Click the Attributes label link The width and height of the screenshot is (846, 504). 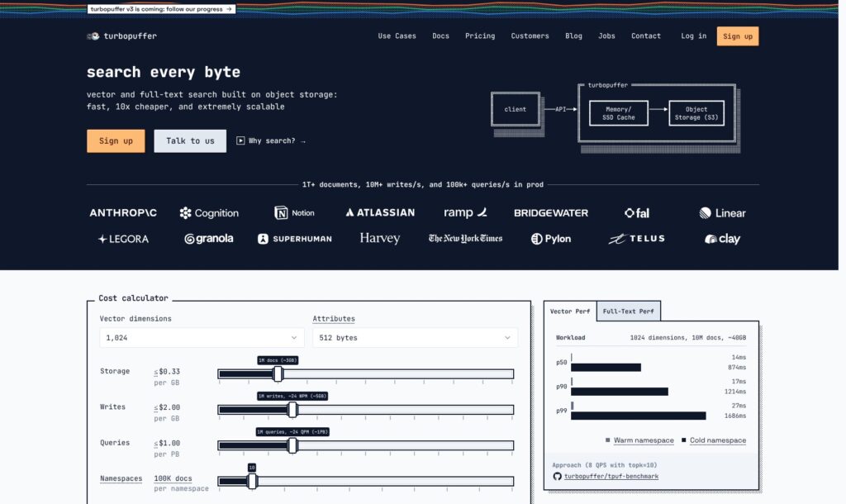point(334,319)
